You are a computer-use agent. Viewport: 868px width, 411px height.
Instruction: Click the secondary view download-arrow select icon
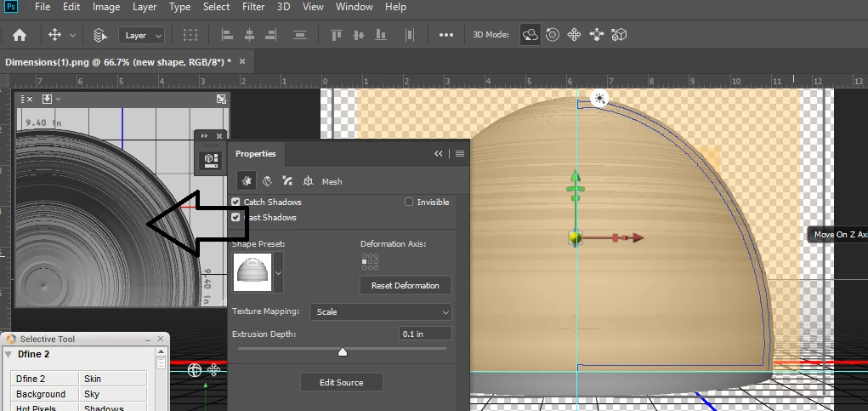47,99
